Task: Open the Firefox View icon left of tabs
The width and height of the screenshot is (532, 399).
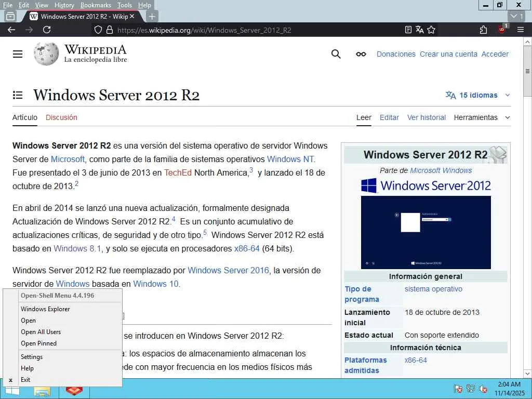Action: (10, 16)
